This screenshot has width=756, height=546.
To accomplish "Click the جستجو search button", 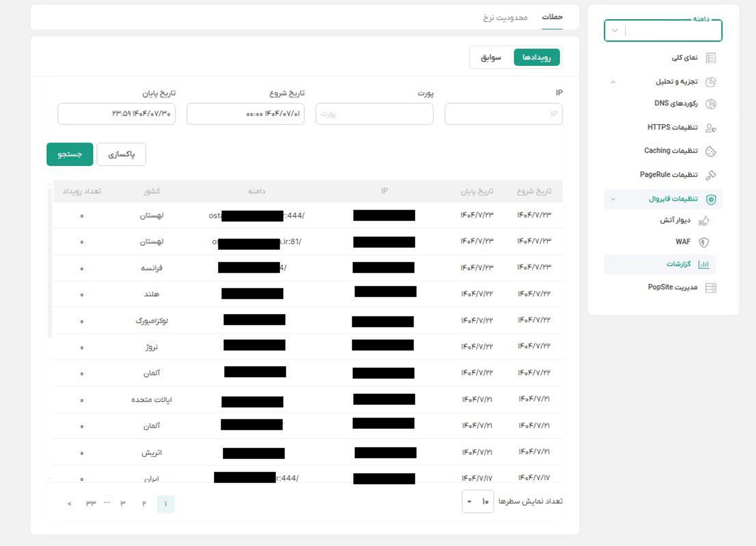I will pyautogui.click(x=70, y=154).
